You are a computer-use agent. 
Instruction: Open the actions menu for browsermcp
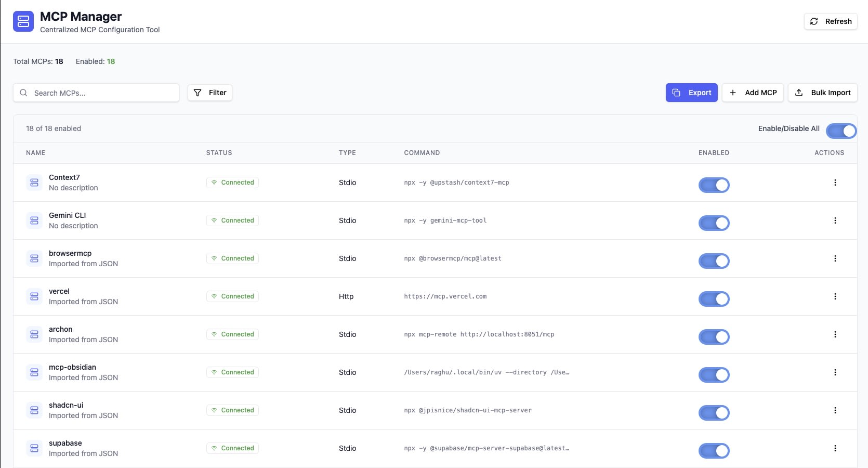point(835,258)
